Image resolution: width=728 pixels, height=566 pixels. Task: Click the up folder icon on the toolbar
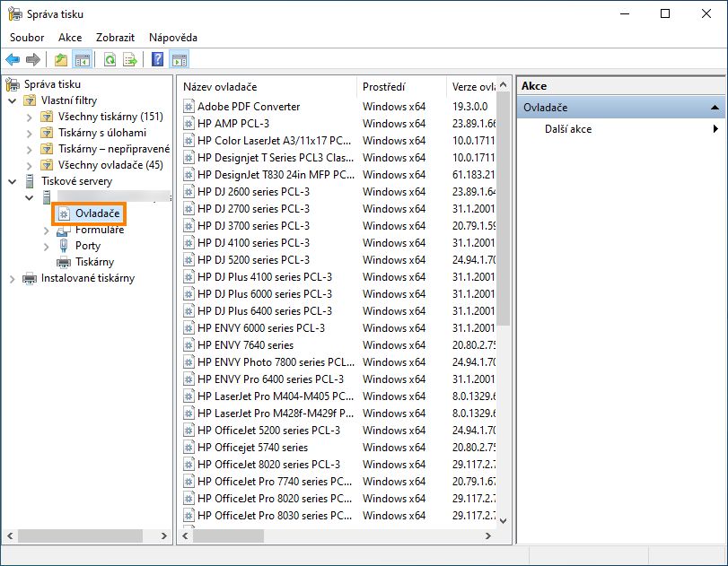click(x=59, y=59)
